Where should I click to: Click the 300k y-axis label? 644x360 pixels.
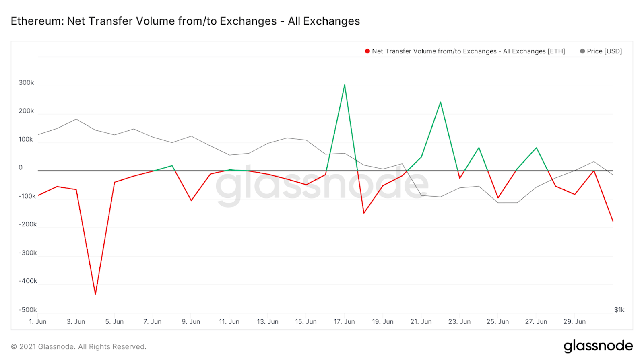click(x=26, y=83)
